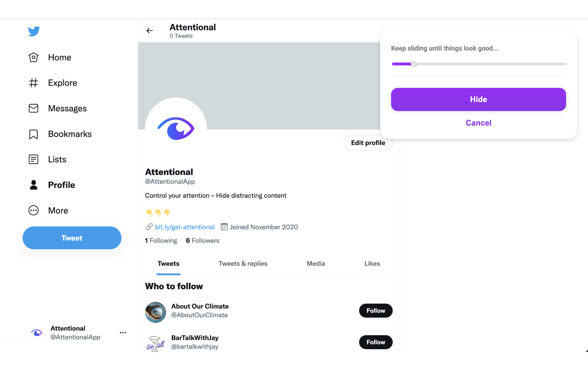The height and width of the screenshot is (368, 588).
Task: Select the Profile person icon
Action: (x=33, y=185)
